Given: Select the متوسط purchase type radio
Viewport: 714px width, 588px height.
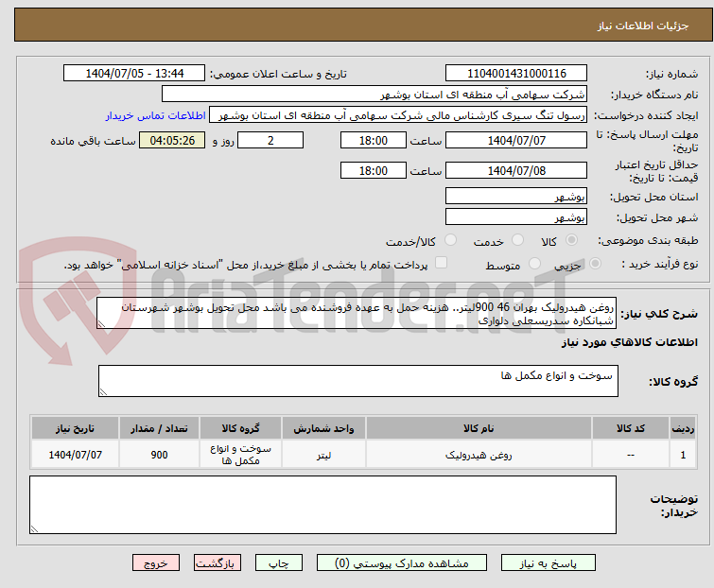Looking at the screenshot, I should click(x=534, y=264).
